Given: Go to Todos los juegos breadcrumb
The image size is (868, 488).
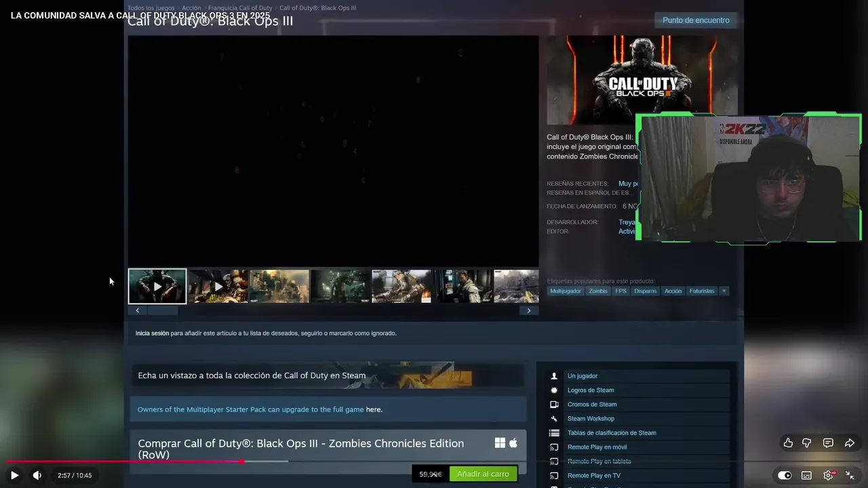Looking at the screenshot, I should [151, 8].
